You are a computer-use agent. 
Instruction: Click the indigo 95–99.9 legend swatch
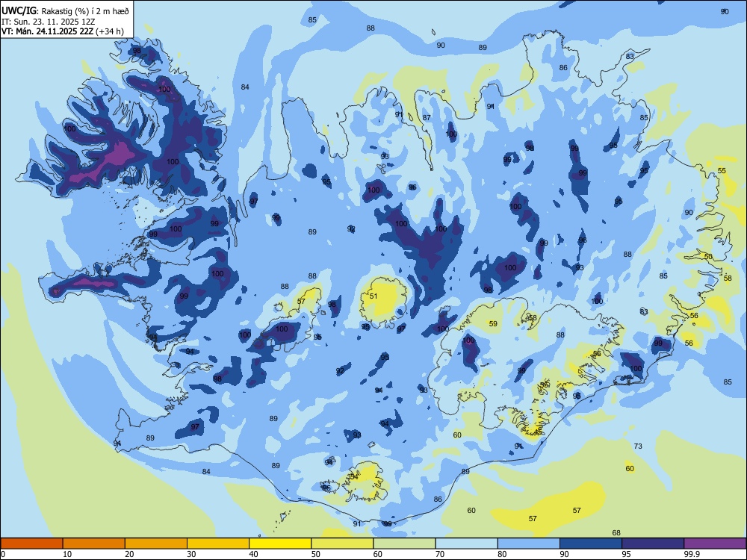coord(653,544)
